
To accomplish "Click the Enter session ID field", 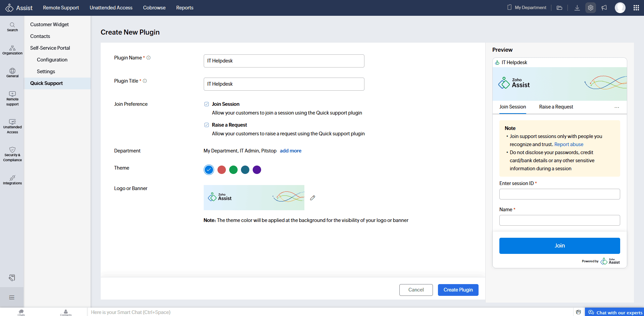I will pyautogui.click(x=560, y=194).
